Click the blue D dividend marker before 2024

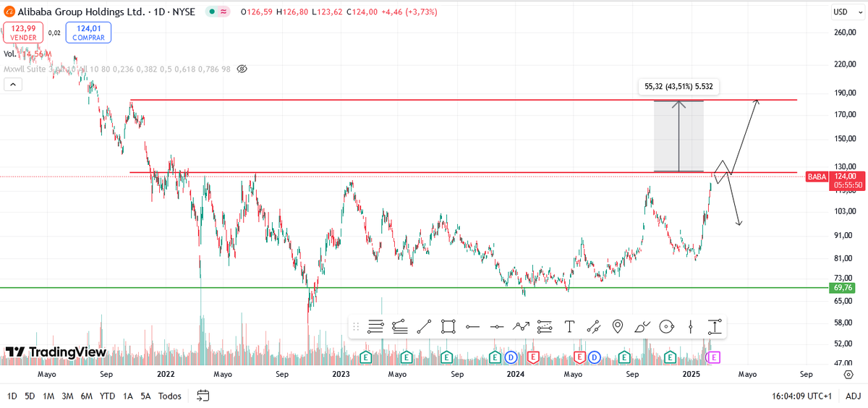pos(510,357)
